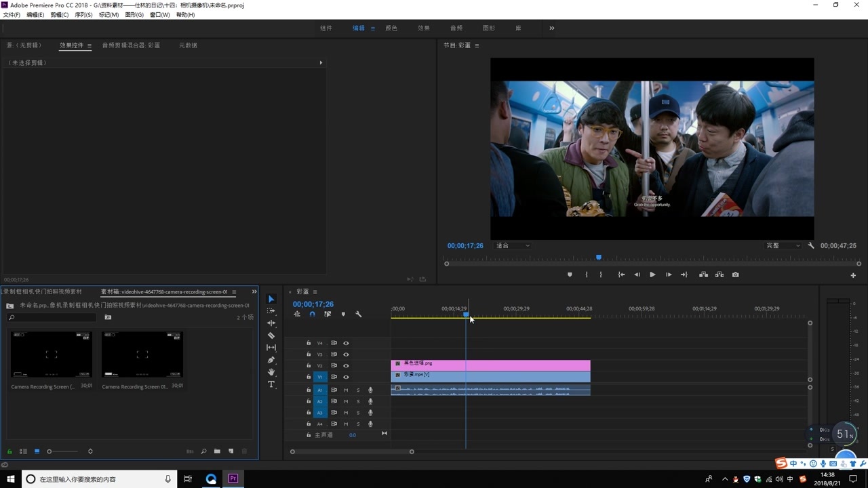Toggle Linked Selection in timeline
This screenshot has height=488, width=868.
coord(328,314)
